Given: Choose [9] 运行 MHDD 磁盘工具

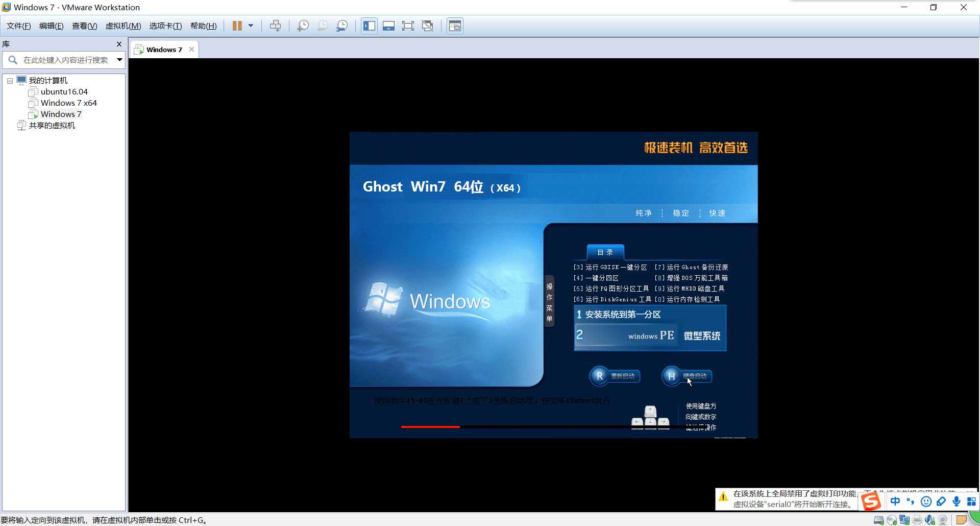Looking at the screenshot, I should [690, 289].
